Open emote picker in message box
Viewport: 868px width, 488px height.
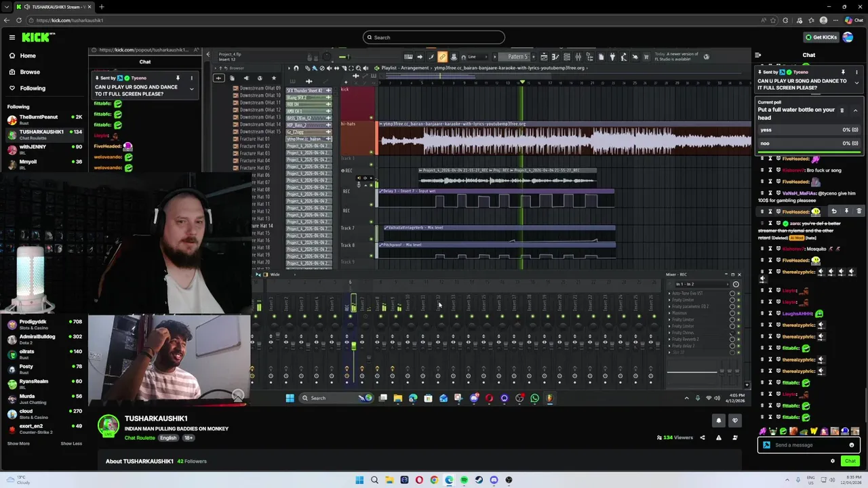click(852, 445)
